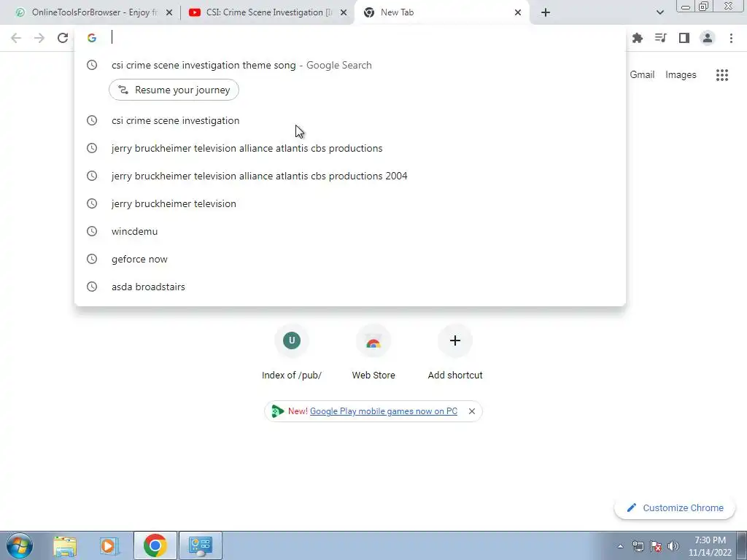Image resolution: width=747 pixels, height=560 pixels.
Task: Toggle the side panel icon
Action: pyautogui.click(x=684, y=38)
